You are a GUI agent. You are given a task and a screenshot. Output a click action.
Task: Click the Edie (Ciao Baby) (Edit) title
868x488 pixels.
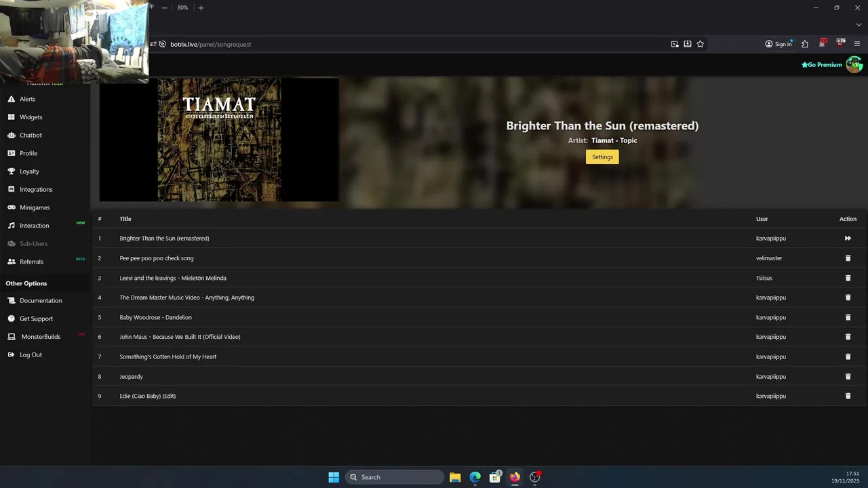148,396
